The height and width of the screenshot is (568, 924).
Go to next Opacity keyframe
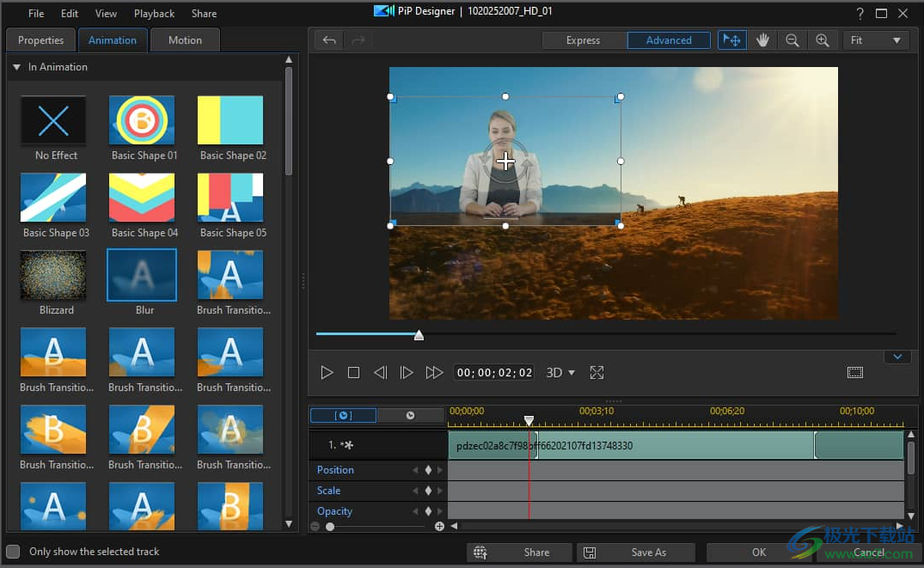[439, 511]
